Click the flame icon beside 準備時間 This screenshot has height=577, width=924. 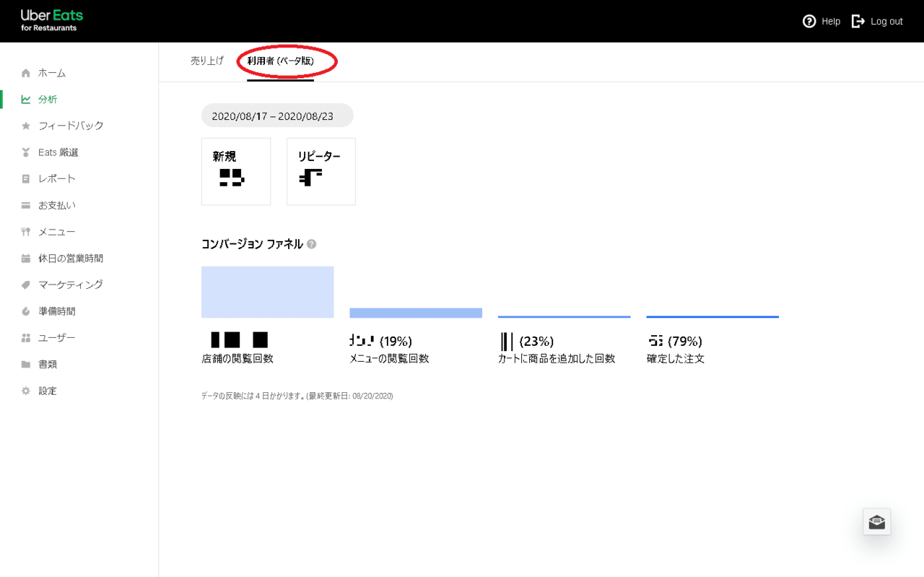point(26,311)
